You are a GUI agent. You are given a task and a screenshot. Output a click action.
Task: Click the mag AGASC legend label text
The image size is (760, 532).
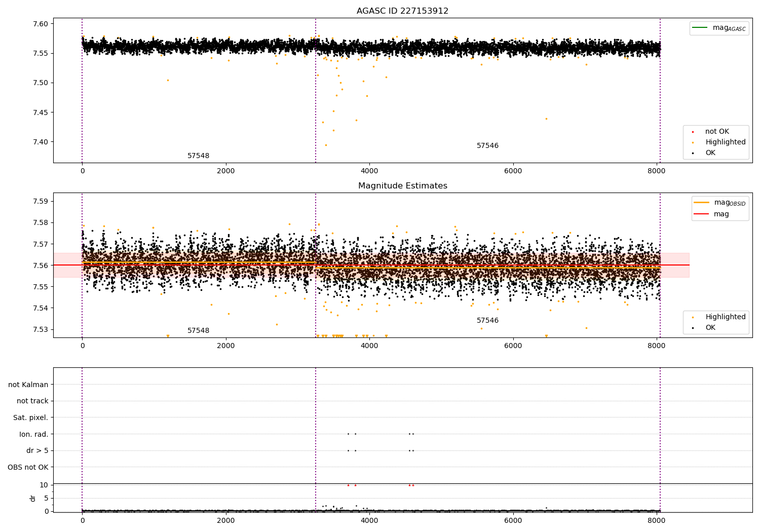point(729,28)
